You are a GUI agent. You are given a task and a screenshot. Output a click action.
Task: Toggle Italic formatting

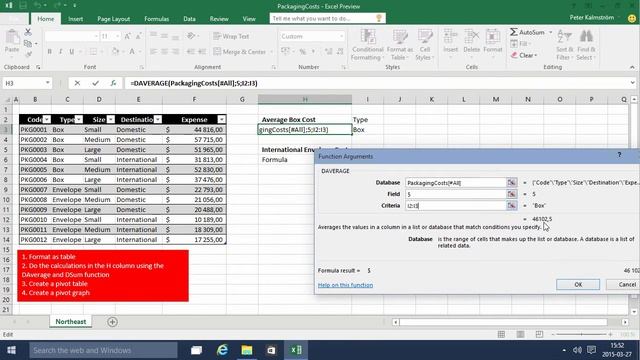click(60, 52)
